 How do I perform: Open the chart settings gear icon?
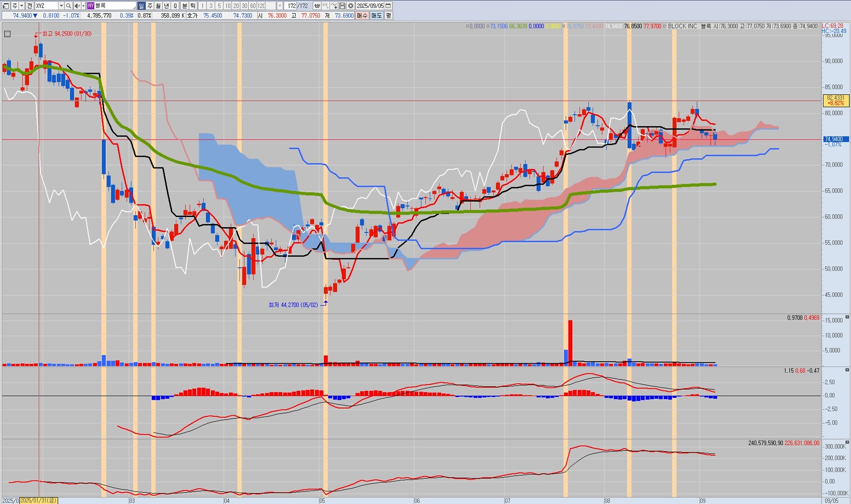(351, 6)
